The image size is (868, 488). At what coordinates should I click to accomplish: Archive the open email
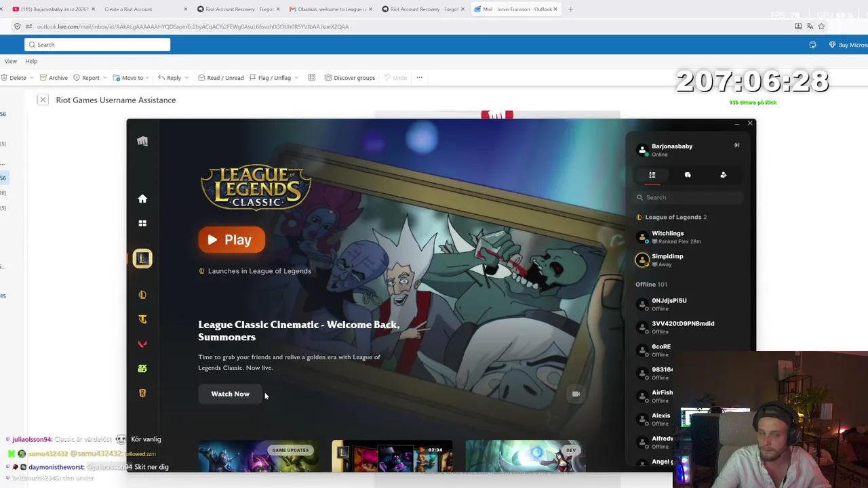click(54, 78)
